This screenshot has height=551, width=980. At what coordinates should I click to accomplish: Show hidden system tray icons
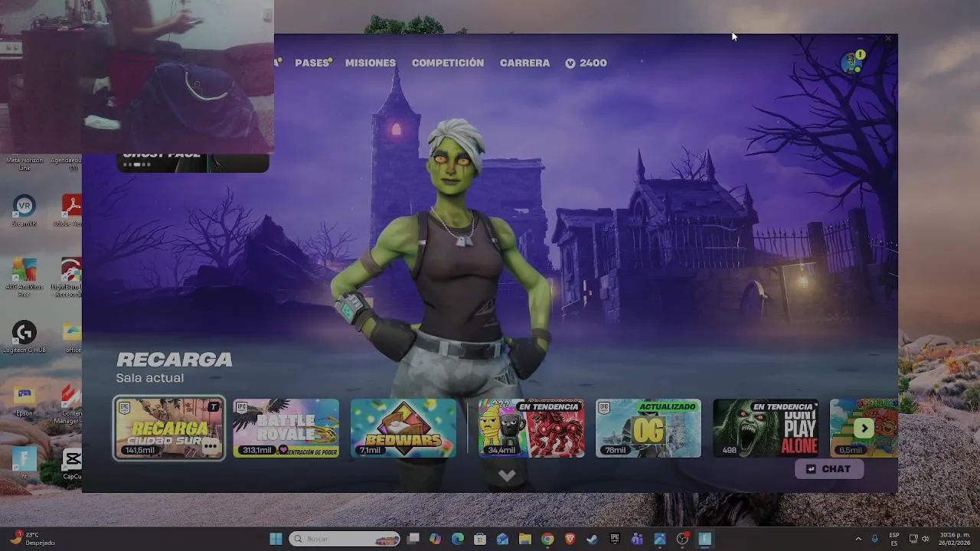pos(857,539)
